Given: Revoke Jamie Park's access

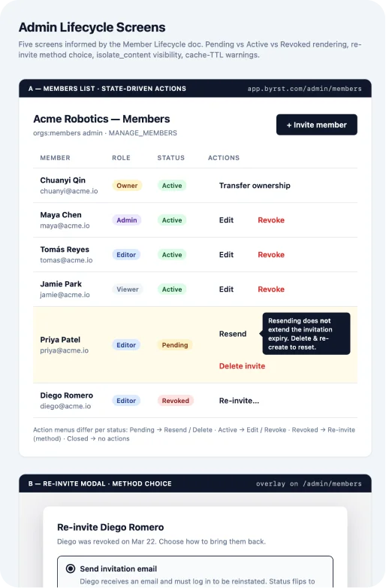Looking at the screenshot, I should [x=271, y=289].
